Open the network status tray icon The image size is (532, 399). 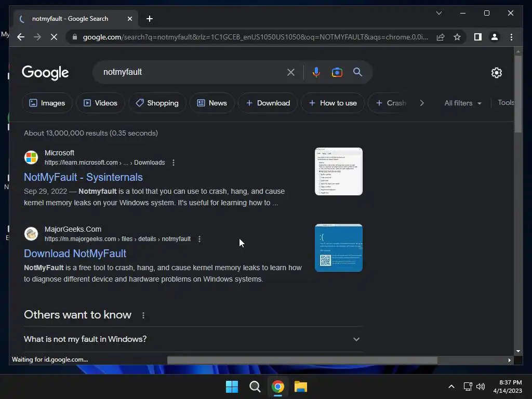click(468, 387)
